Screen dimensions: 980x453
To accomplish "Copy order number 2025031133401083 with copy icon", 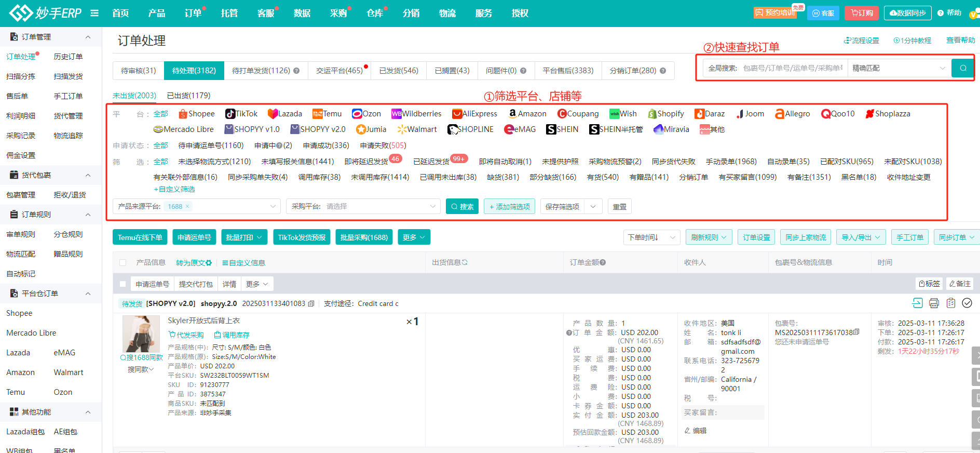I will pyautogui.click(x=311, y=303).
